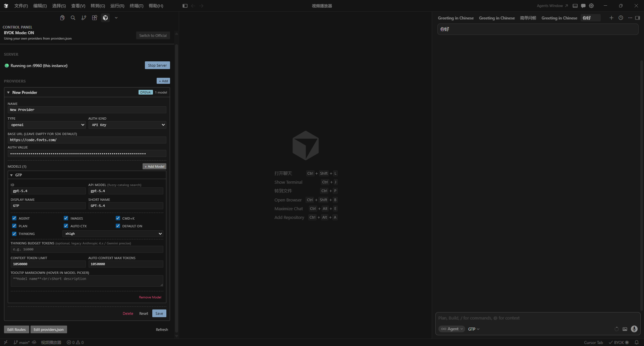This screenshot has width=644, height=346.
Task: Toggle the CMD+K checkbox
Action: click(x=118, y=218)
